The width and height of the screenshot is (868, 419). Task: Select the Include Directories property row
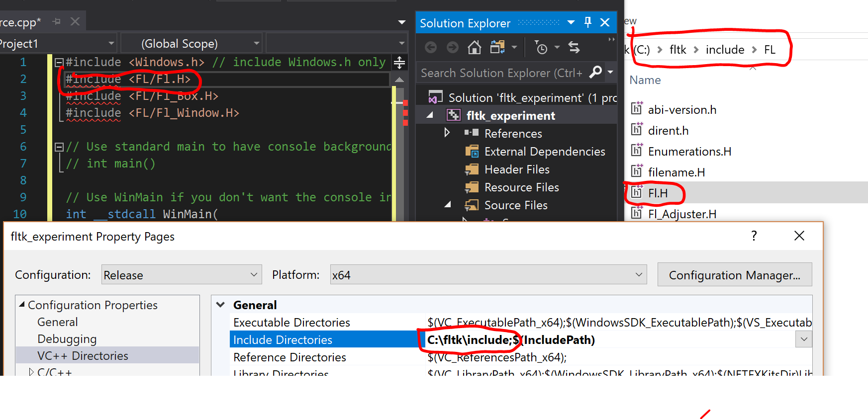521,339
